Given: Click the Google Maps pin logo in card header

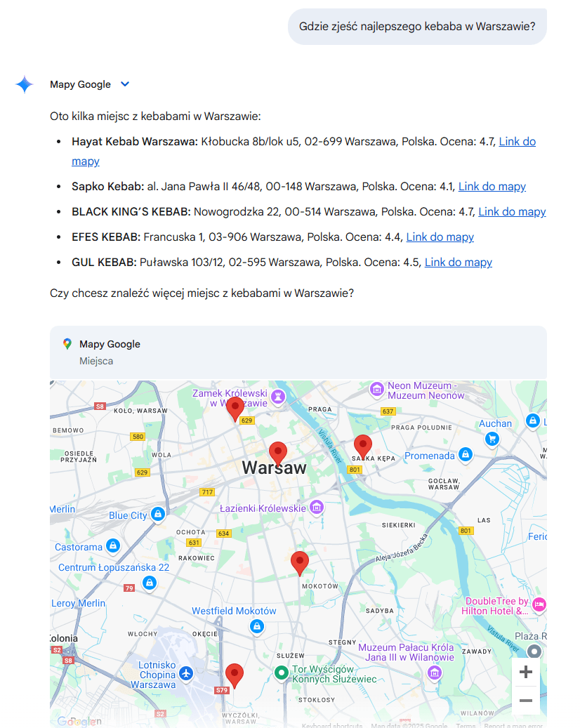Looking at the screenshot, I should (67, 344).
